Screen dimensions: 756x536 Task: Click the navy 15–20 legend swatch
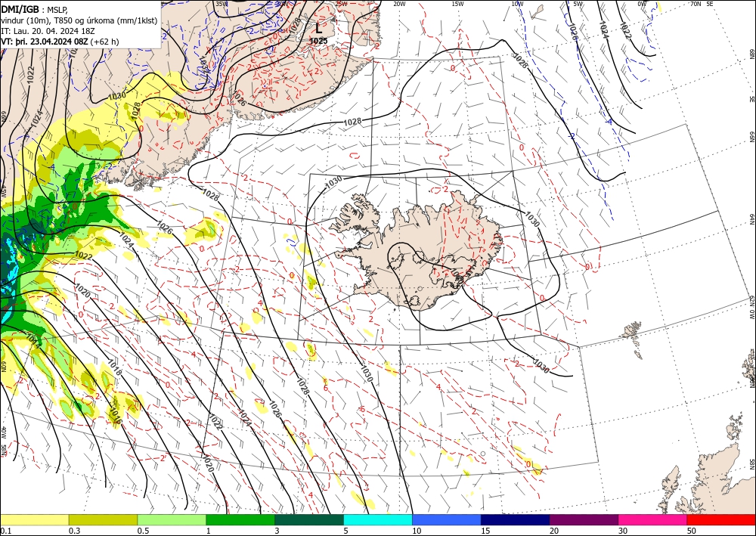click(516, 519)
